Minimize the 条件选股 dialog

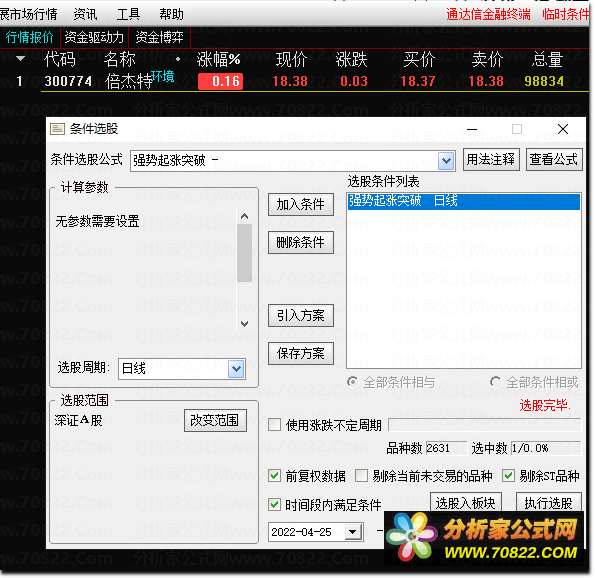coord(472,129)
